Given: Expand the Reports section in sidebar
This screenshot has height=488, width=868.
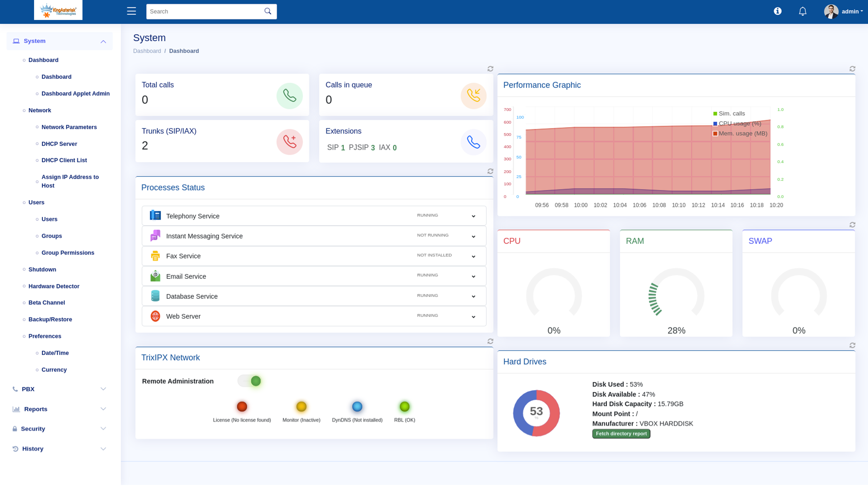Looking at the screenshot, I should [x=36, y=409].
